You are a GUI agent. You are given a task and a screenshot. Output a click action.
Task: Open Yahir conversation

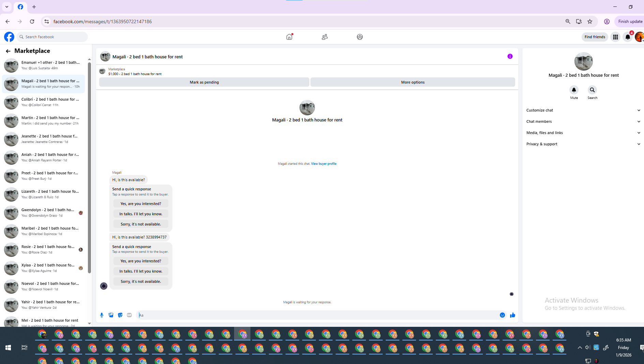[x=44, y=305]
